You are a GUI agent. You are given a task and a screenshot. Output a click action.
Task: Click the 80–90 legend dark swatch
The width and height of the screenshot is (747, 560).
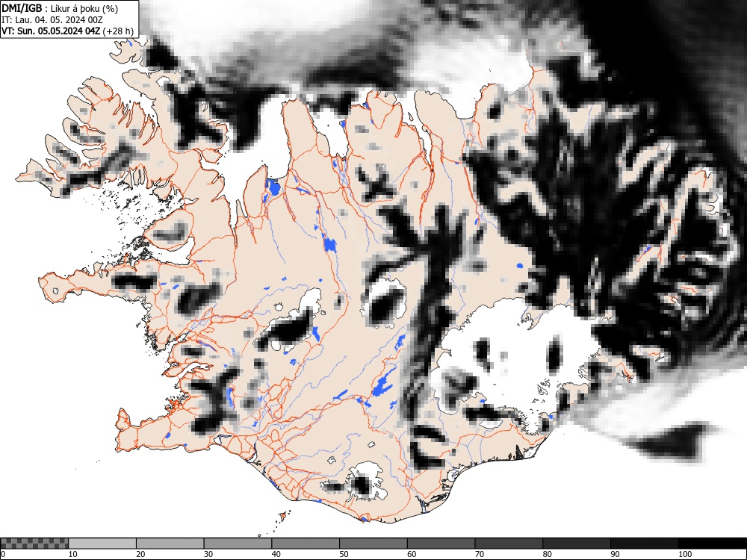[576, 544]
